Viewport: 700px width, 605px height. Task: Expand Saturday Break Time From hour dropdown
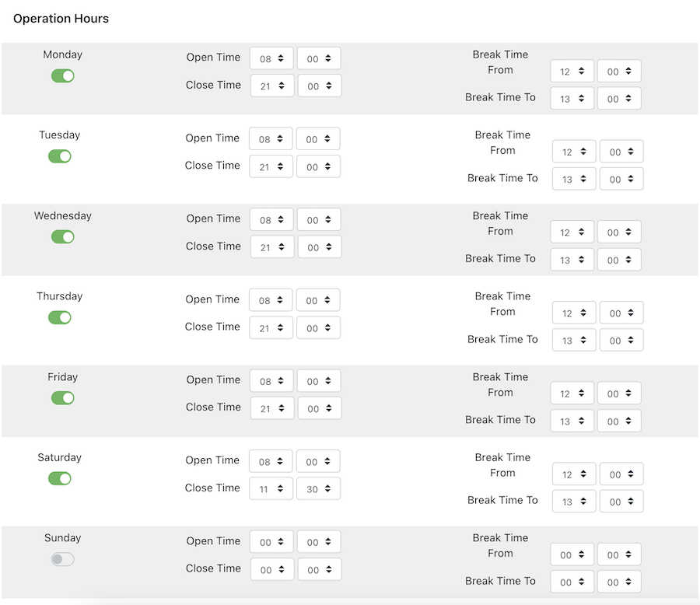coord(574,474)
